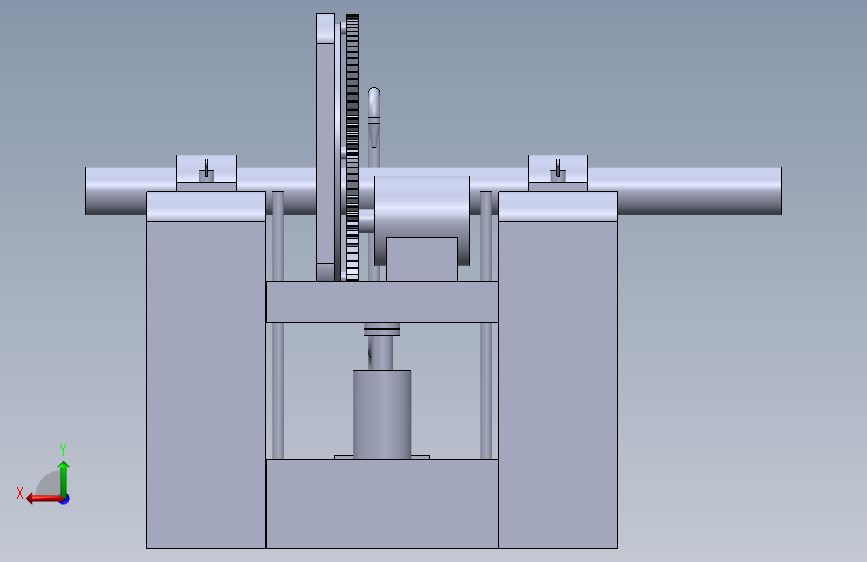Viewport: 867px width, 562px height.
Task: Click the green Y axis arrow of the triad
Action: point(64,478)
